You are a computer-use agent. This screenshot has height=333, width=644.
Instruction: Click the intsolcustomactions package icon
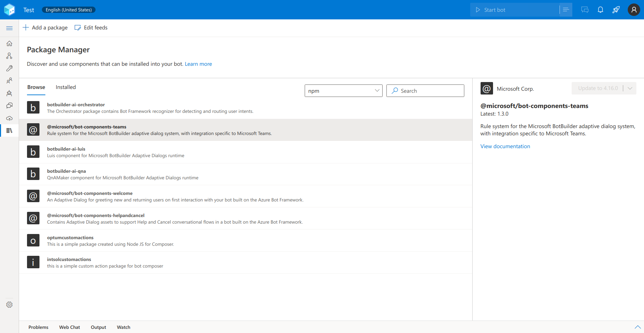pos(33,262)
